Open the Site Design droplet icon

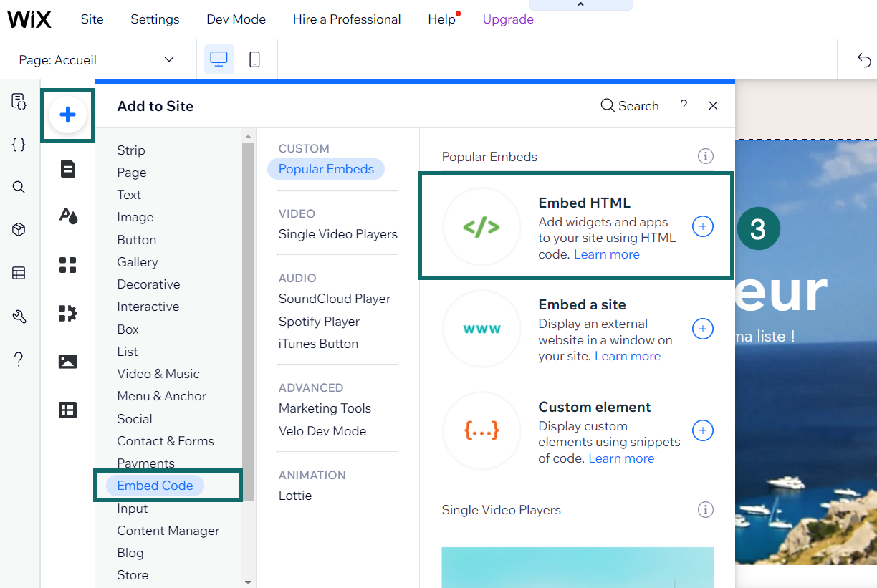[x=67, y=216]
